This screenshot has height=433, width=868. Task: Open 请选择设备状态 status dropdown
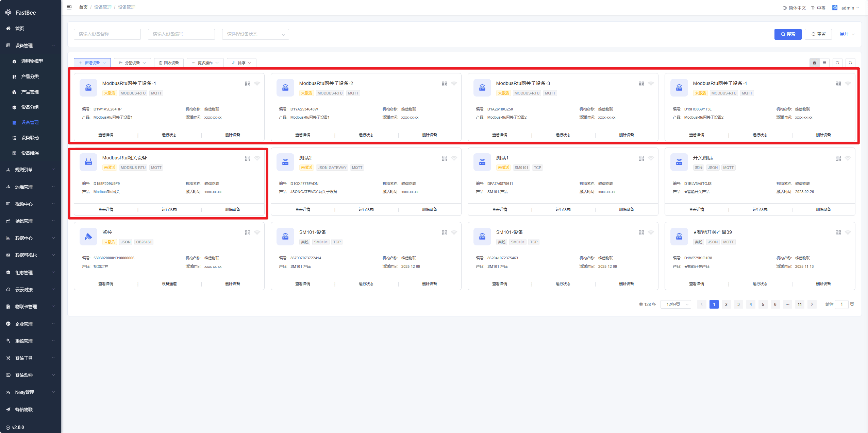tap(255, 34)
